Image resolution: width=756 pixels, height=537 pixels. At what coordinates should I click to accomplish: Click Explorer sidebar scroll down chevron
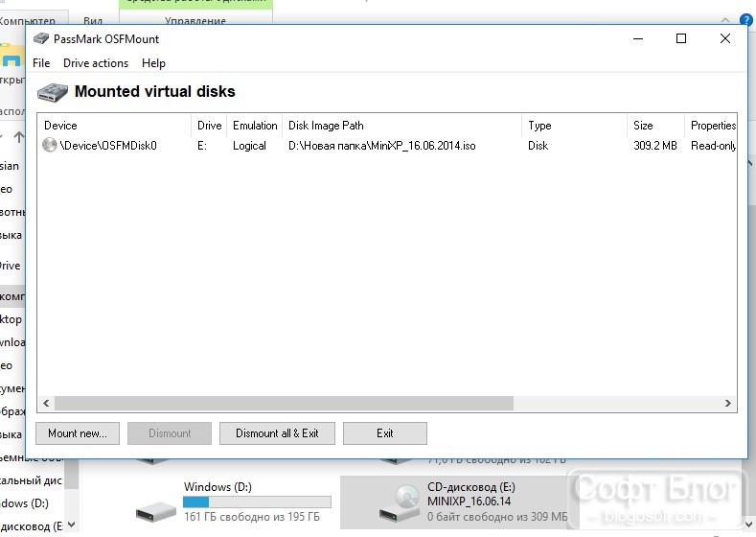(71, 525)
